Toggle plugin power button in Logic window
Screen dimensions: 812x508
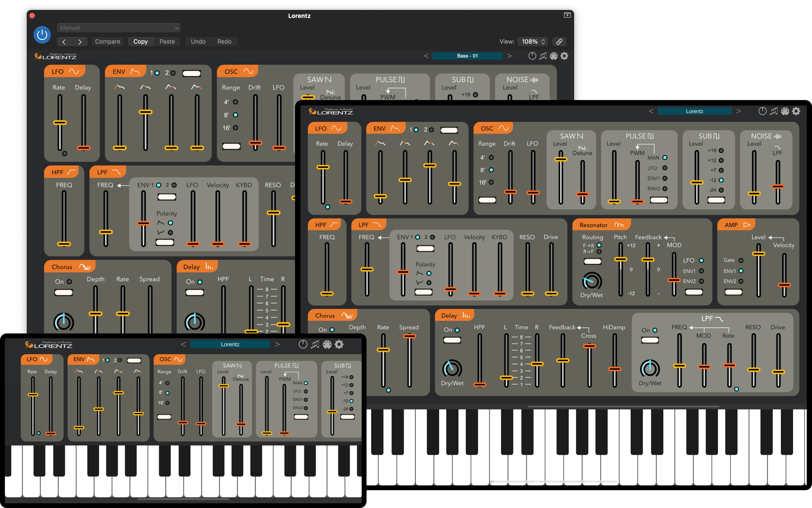(x=42, y=35)
